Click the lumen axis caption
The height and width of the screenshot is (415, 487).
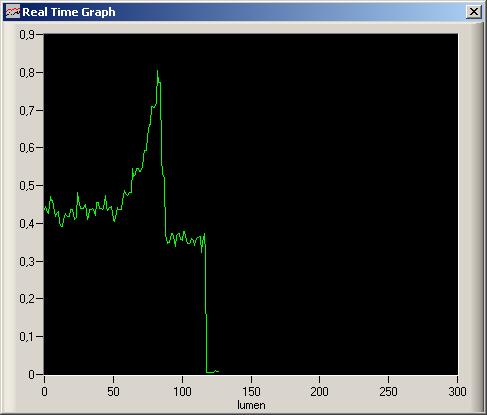click(251, 405)
